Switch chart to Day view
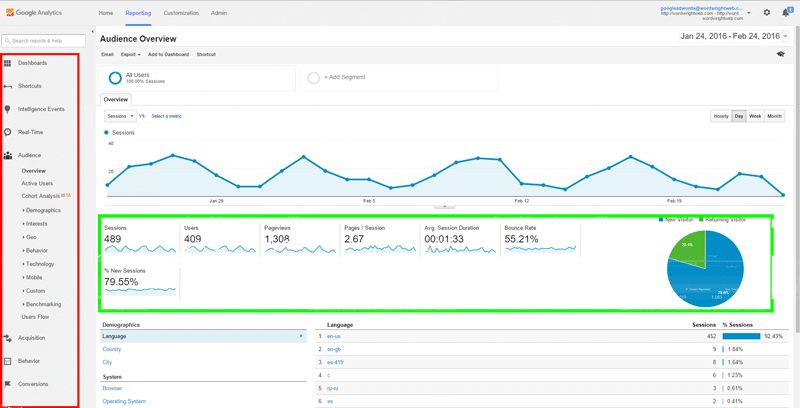800x408 pixels. [739, 116]
